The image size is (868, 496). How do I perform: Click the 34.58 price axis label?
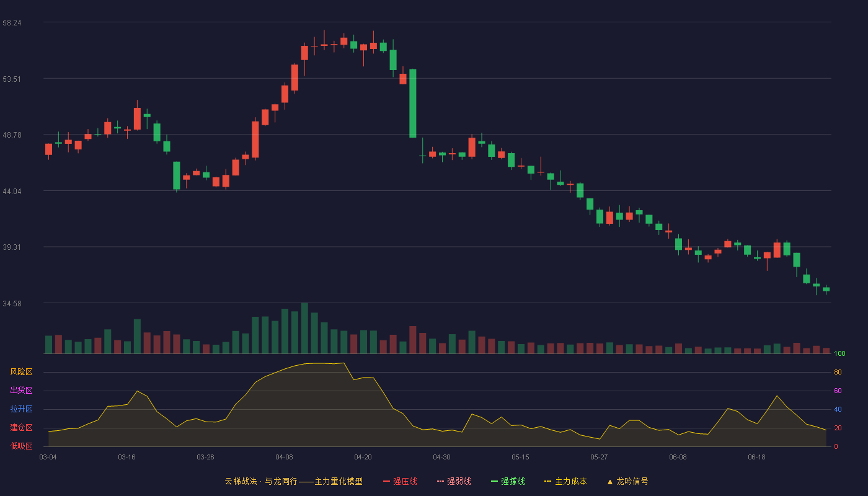click(12, 303)
